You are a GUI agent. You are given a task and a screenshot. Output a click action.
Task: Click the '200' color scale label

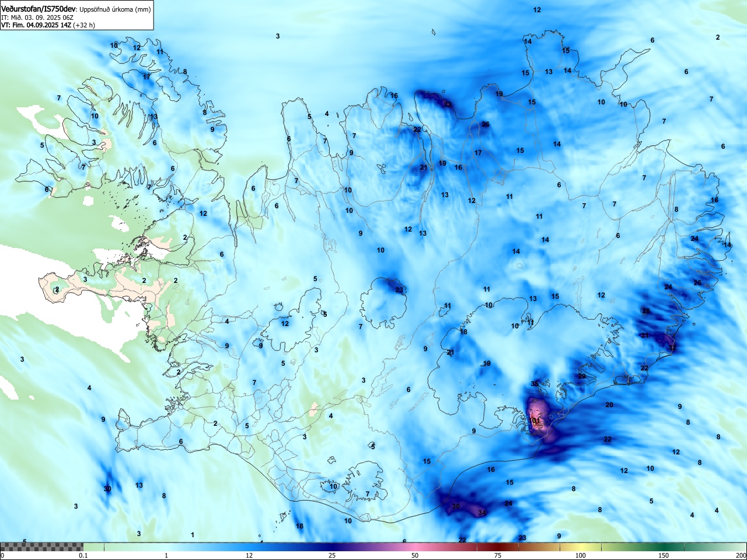741,555
